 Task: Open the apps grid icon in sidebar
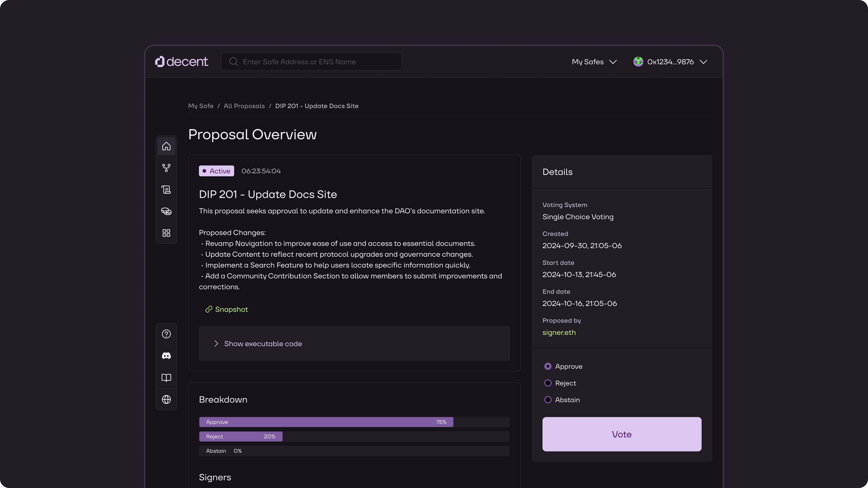(166, 233)
